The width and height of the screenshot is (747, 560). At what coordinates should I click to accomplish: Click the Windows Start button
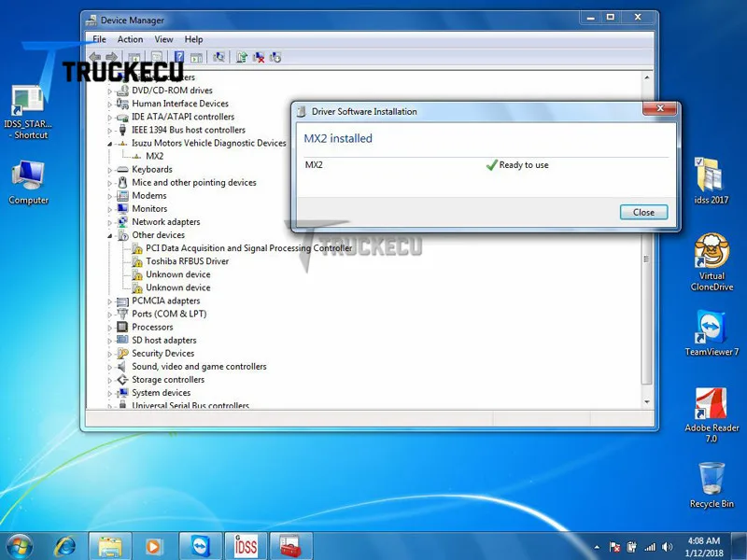pos(19,546)
